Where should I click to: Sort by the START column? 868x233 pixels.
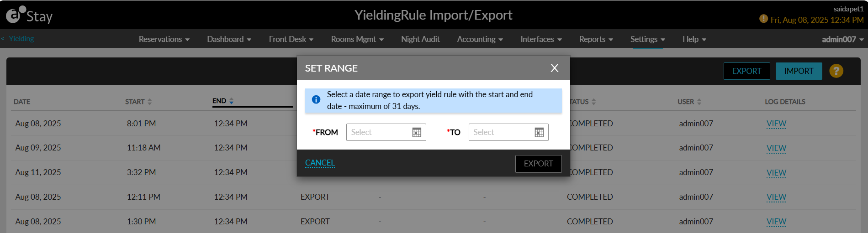click(x=149, y=102)
